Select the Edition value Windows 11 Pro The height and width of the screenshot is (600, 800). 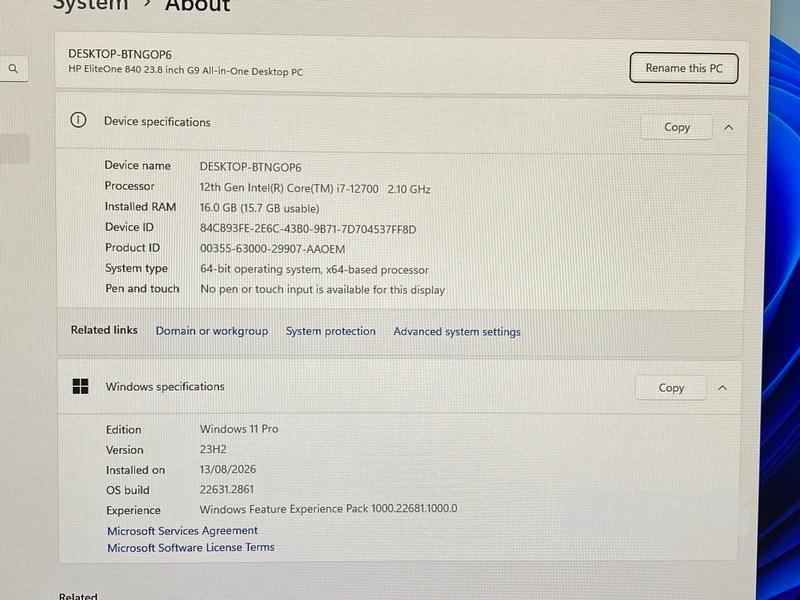click(x=239, y=429)
